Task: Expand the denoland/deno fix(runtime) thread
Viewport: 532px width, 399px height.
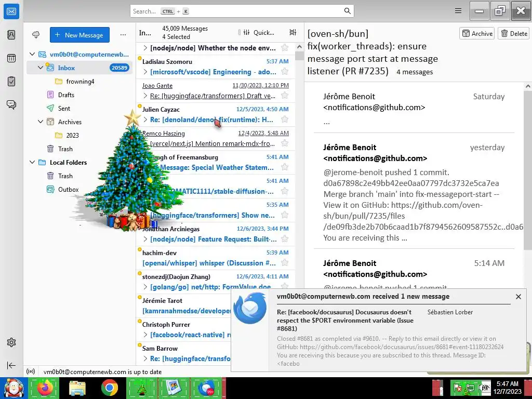Action: click(x=145, y=119)
